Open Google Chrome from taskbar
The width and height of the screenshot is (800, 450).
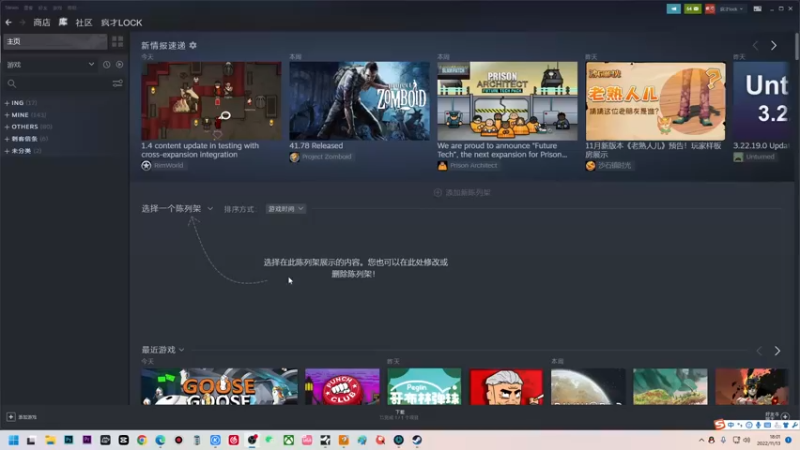tap(142, 440)
